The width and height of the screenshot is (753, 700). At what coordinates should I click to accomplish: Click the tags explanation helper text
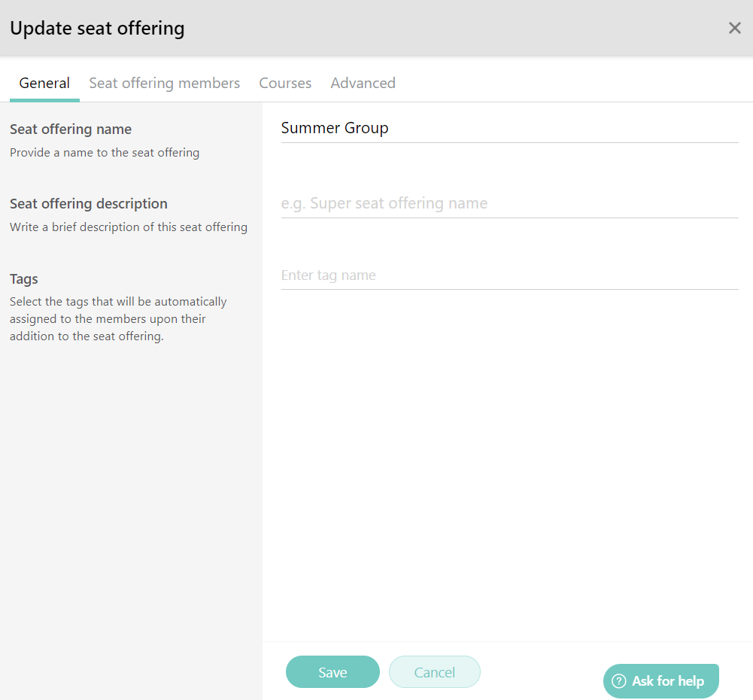pyautogui.click(x=117, y=318)
